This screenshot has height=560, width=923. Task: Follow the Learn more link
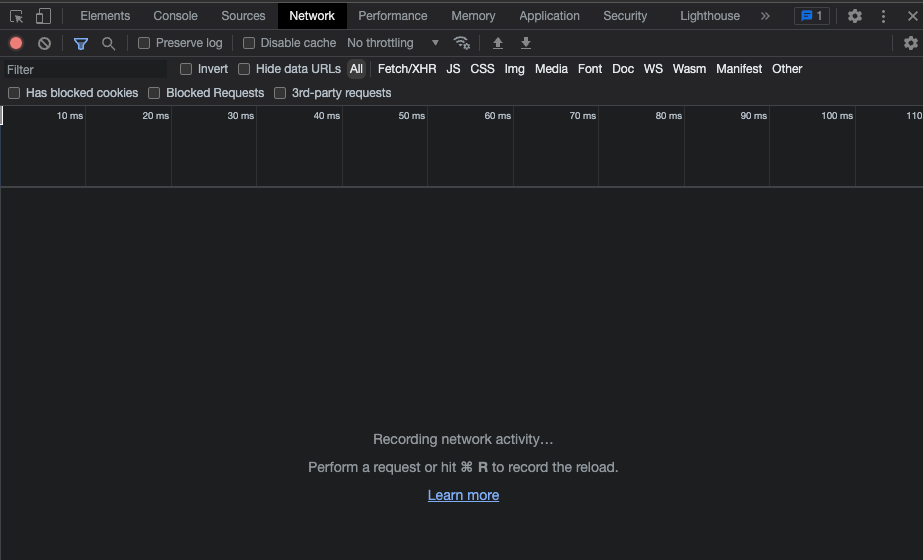(463, 495)
